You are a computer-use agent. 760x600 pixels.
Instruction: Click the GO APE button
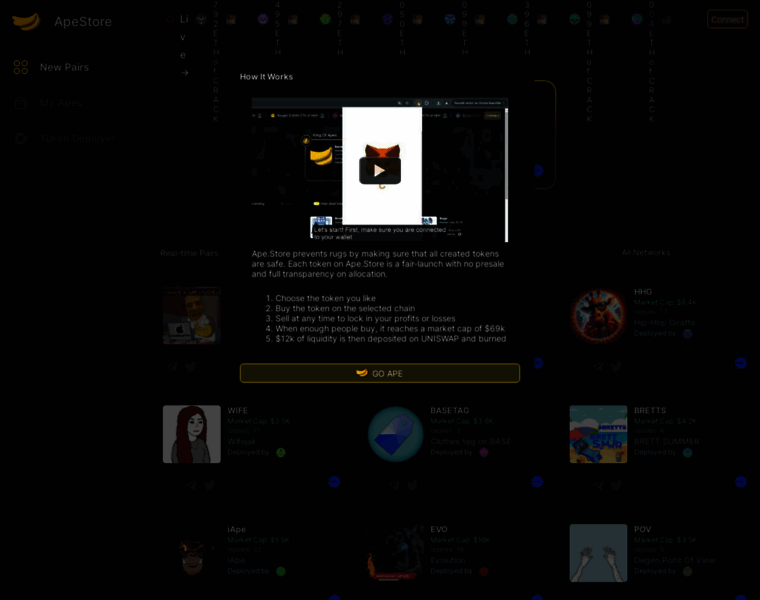coord(380,373)
